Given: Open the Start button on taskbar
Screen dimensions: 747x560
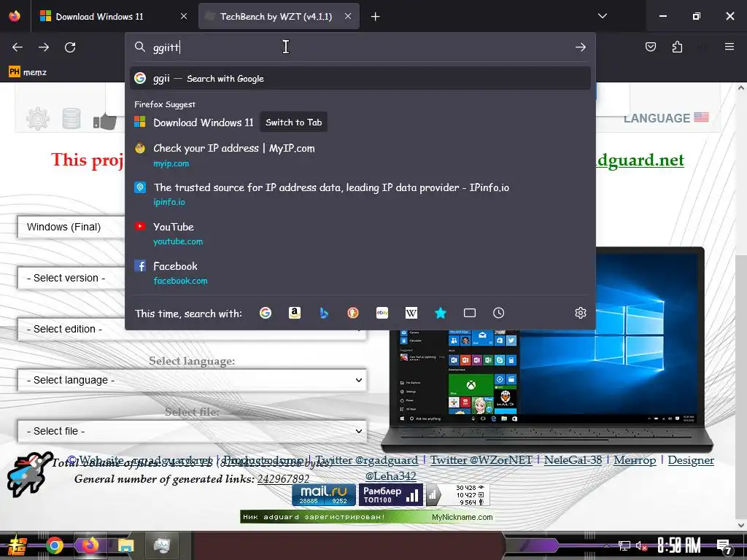Looking at the screenshot, I should 18,545.
